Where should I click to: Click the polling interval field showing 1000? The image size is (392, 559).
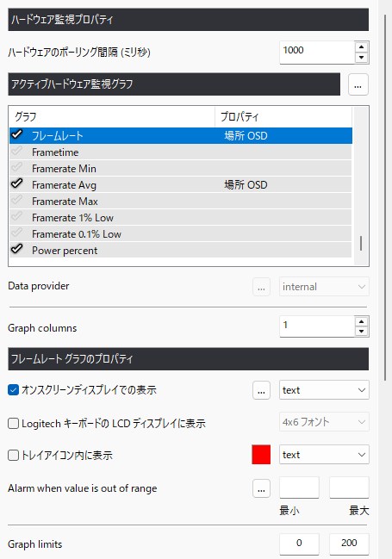coord(317,52)
